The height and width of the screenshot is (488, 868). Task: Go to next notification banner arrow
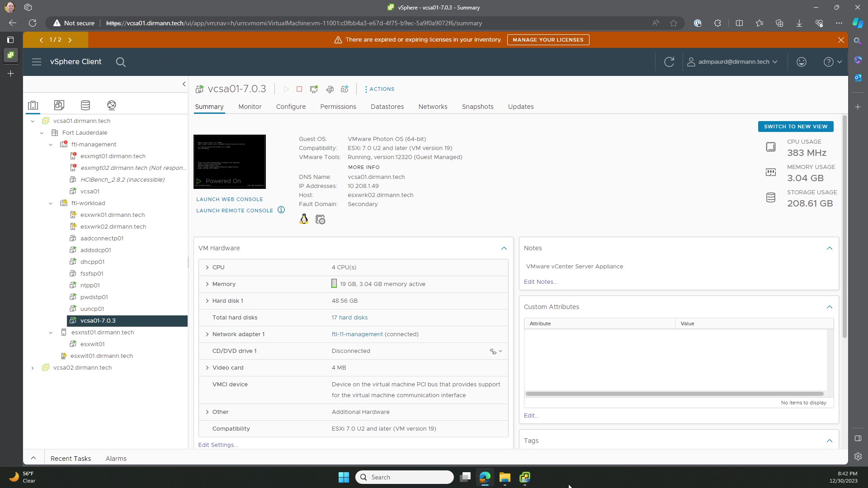tap(70, 40)
